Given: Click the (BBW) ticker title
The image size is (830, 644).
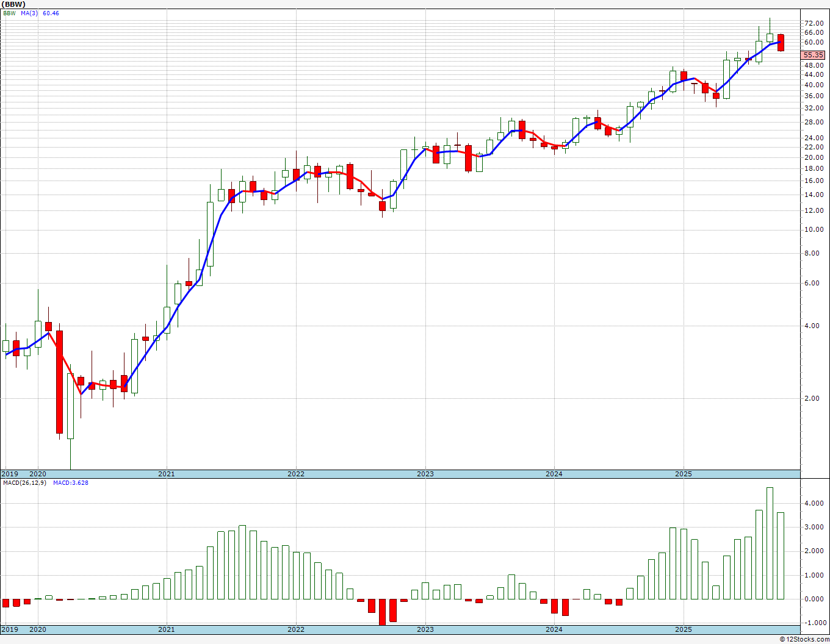Looking at the screenshot, I should (x=13, y=4).
